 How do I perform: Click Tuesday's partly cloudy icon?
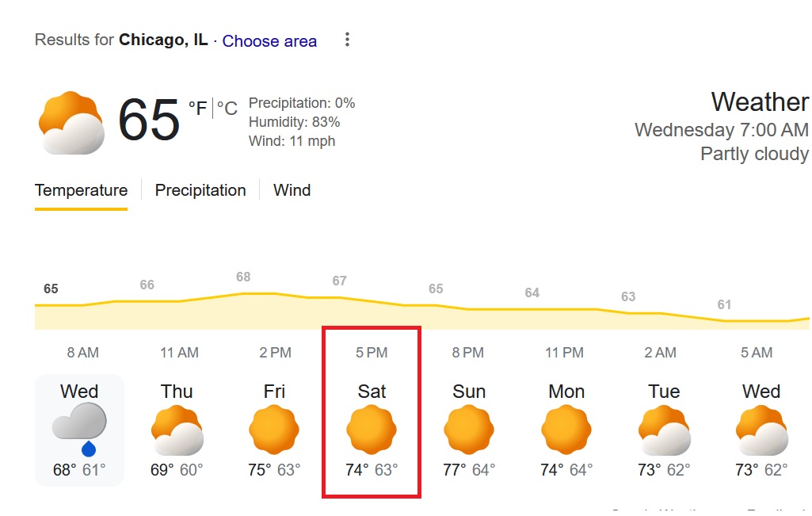point(664,430)
